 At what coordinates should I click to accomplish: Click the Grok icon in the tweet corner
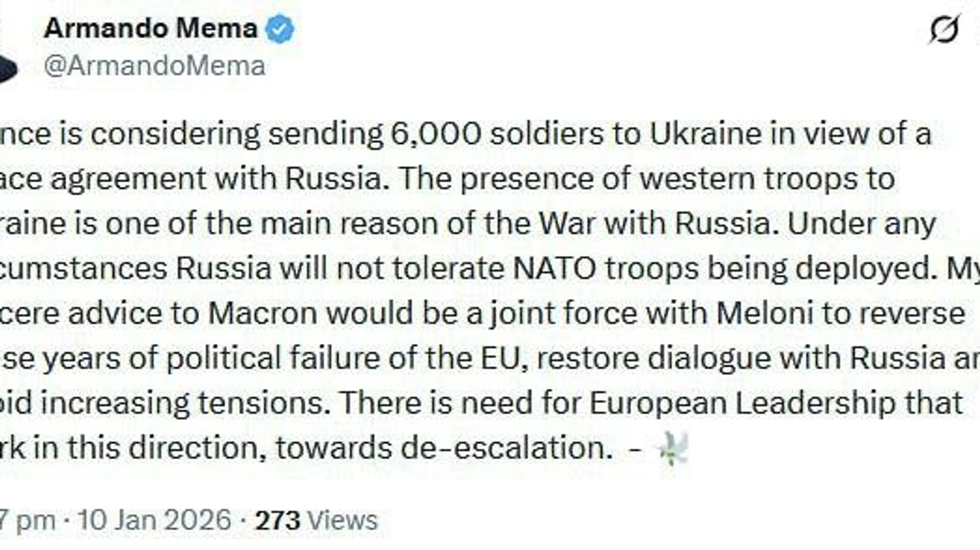(x=944, y=29)
